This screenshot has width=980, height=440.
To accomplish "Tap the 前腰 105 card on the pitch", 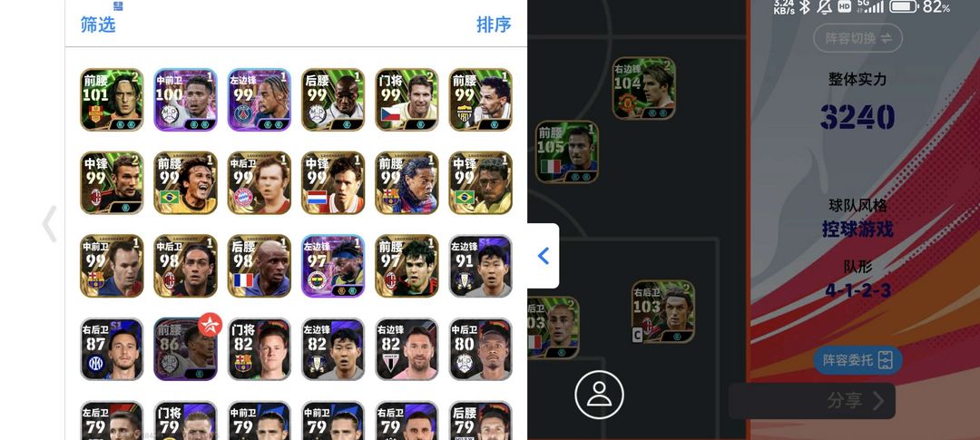I will click(x=567, y=152).
